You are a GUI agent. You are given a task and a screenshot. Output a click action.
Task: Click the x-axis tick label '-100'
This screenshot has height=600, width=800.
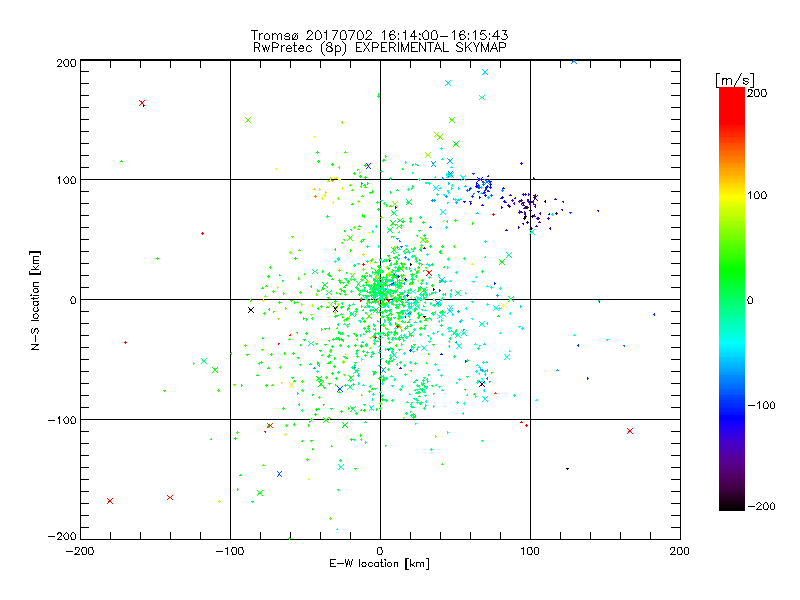[230, 551]
